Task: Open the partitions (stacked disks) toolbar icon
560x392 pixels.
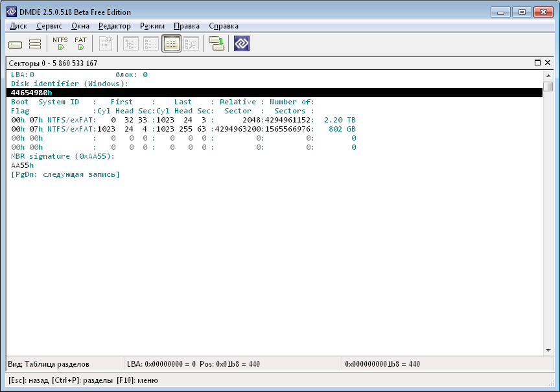Action: coord(35,44)
